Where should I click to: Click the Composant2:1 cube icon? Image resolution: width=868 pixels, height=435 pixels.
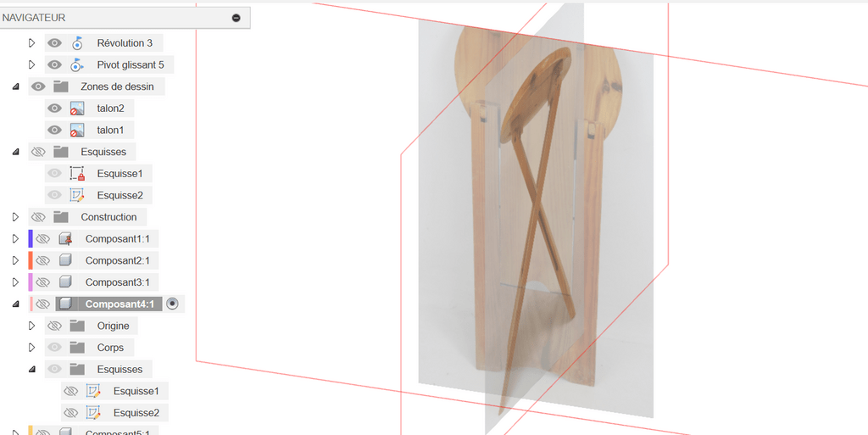[65, 260]
